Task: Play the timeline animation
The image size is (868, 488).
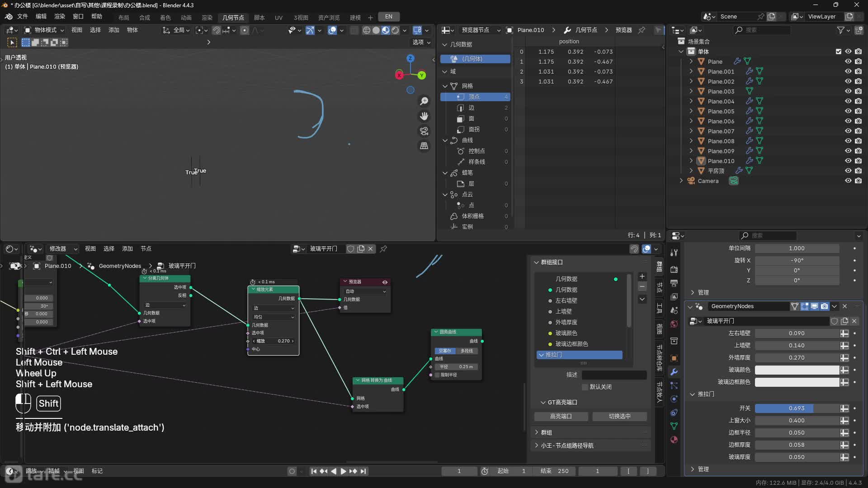Action: (343, 471)
